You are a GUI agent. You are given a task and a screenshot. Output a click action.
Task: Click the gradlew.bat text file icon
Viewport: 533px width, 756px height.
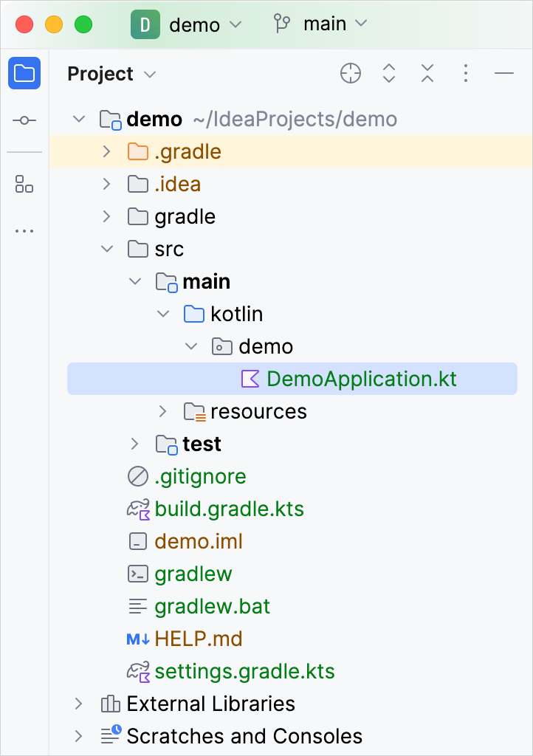coord(138,606)
